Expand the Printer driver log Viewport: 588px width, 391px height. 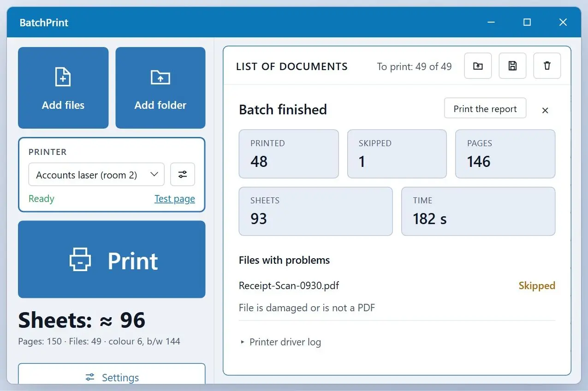280,342
